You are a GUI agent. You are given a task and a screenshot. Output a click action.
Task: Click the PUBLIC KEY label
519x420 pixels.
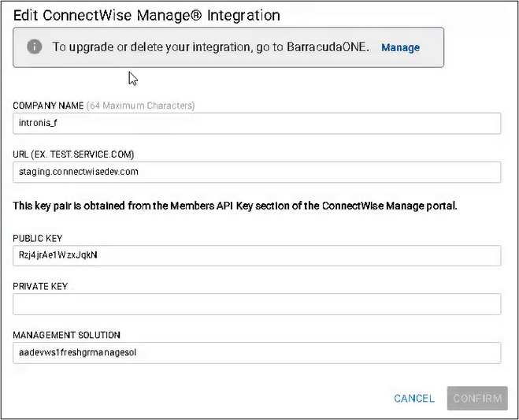coord(38,238)
